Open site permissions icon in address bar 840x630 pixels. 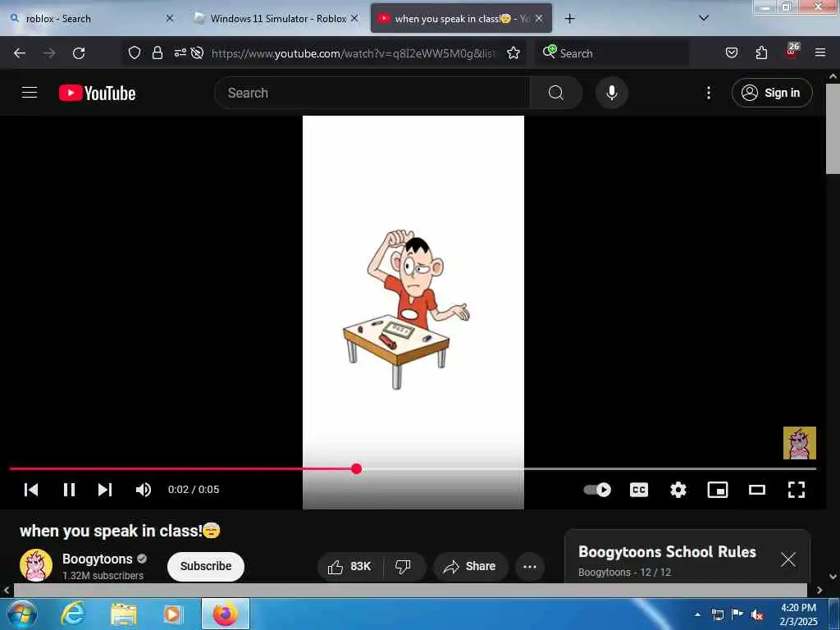(180, 52)
